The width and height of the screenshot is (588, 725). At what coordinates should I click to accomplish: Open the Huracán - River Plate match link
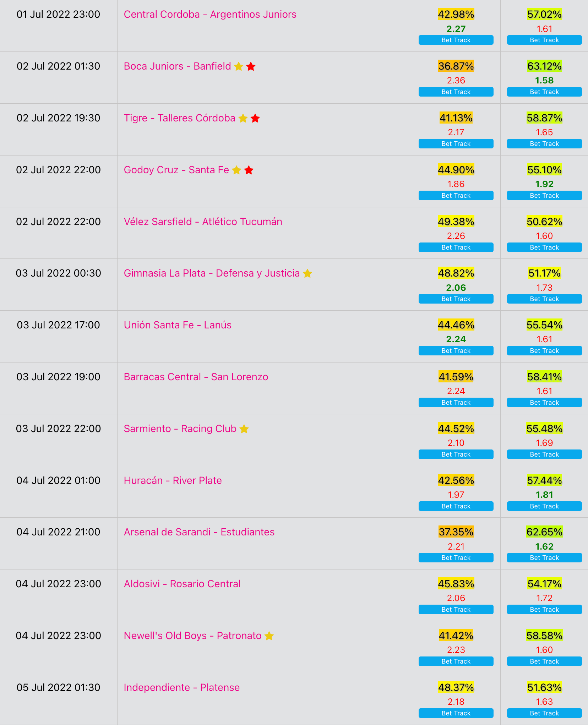pos(173,481)
